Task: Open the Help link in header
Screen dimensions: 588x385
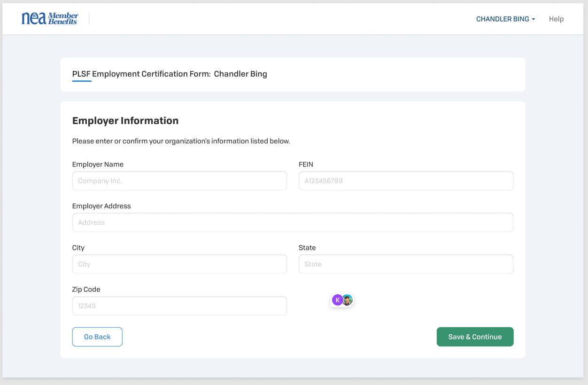Action: click(x=556, y=19)
